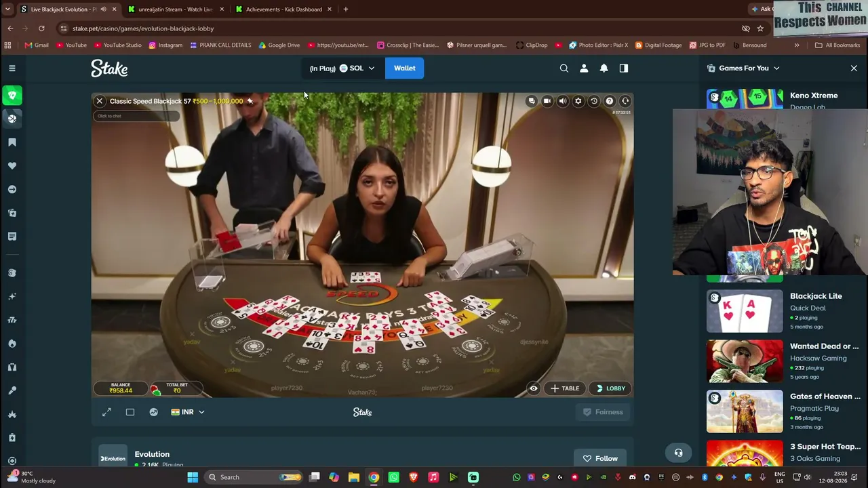This screenshot has height=488, width=868.
Task: Click the chat input in the blackjack game
Action: pos(136,116)
